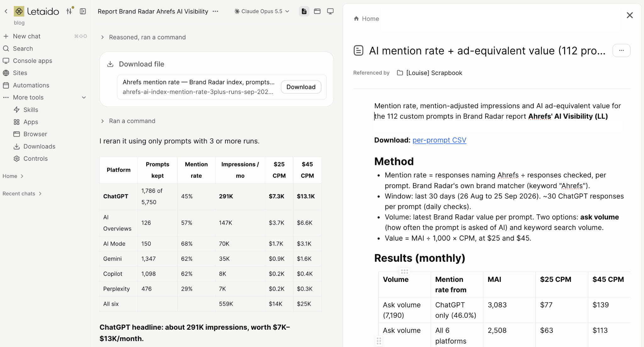Collapse the More tools section chevron
The image size is (644, 347).
click(x=84, y=98)
